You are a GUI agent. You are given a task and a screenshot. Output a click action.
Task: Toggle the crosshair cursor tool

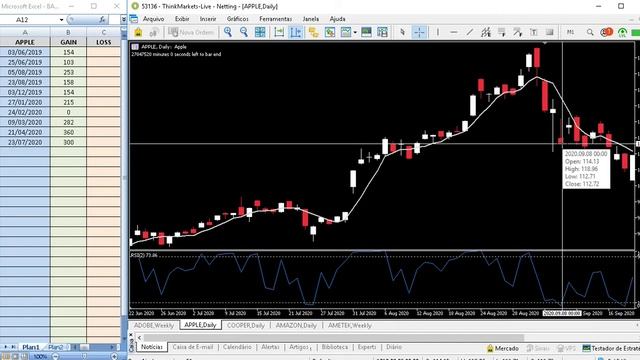[420, 32]
